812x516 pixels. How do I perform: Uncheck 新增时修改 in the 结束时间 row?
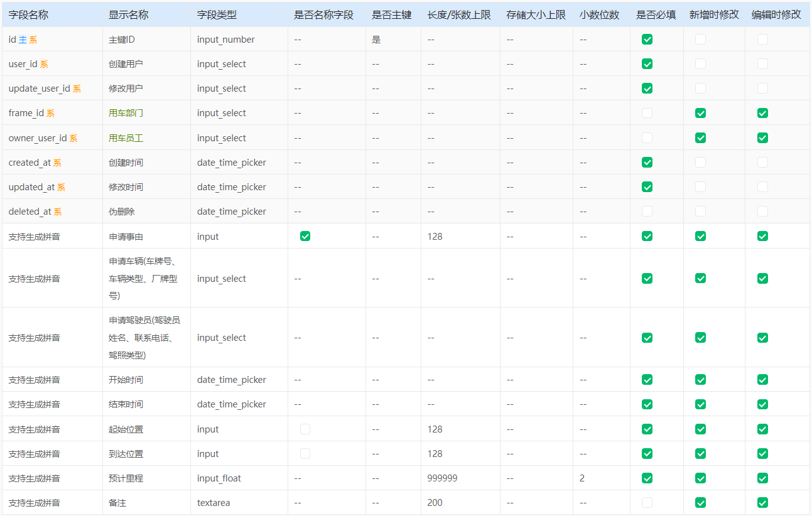coord(700,404)
